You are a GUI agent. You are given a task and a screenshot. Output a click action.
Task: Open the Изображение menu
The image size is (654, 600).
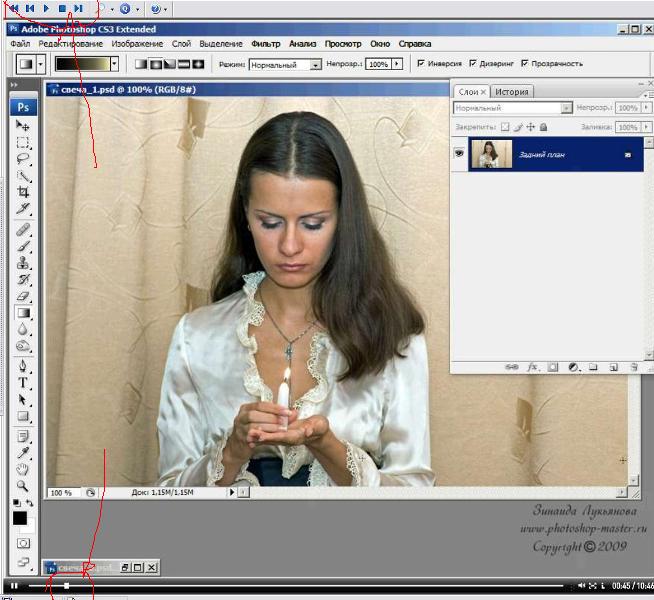point(137,44)
